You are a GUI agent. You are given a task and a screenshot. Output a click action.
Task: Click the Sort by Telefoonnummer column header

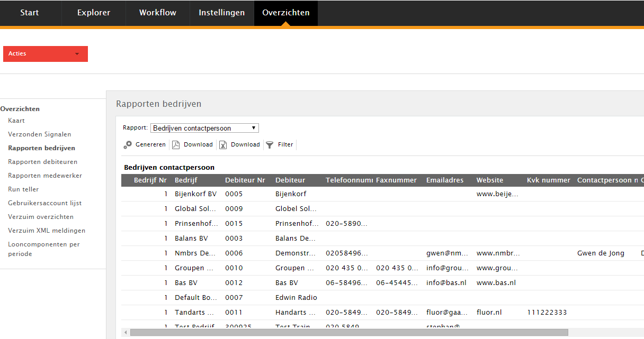pos(350,180)
